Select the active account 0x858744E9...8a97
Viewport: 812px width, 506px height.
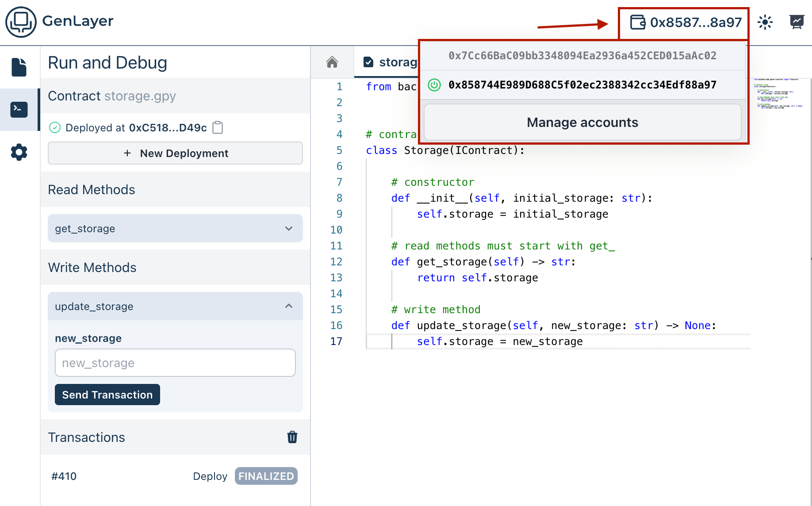[582, 85]
